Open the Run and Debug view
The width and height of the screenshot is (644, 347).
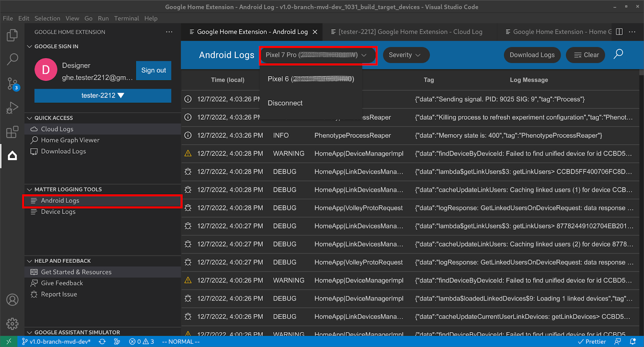pos(12,108)
